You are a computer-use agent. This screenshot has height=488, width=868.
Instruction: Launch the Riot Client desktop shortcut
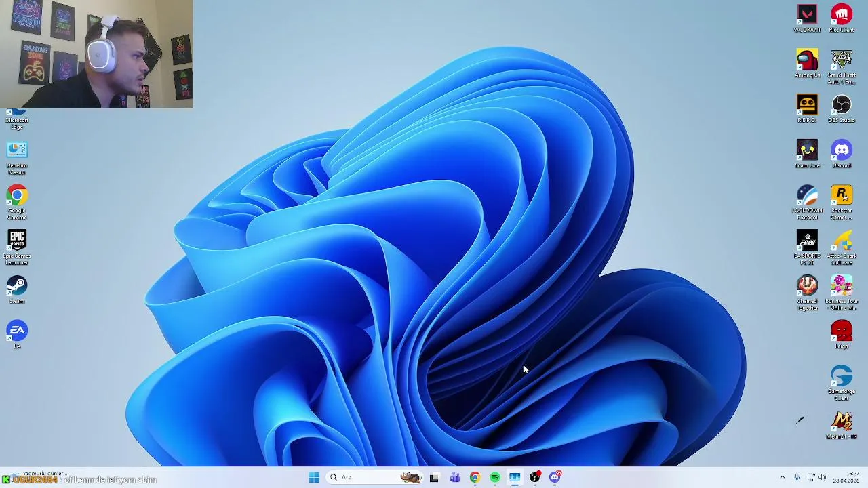pos(842,18)
